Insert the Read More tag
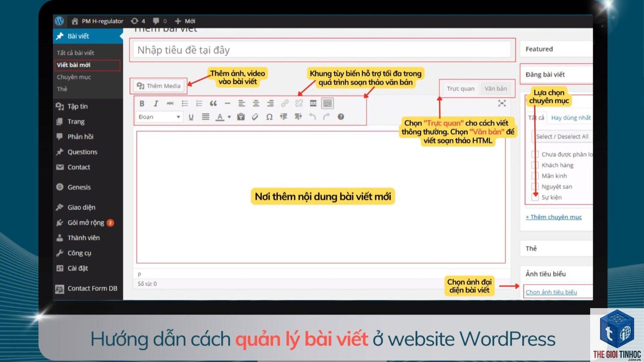The width and height of the screenshot is (644, 362). pyautogui.click(x=313, y=103)
